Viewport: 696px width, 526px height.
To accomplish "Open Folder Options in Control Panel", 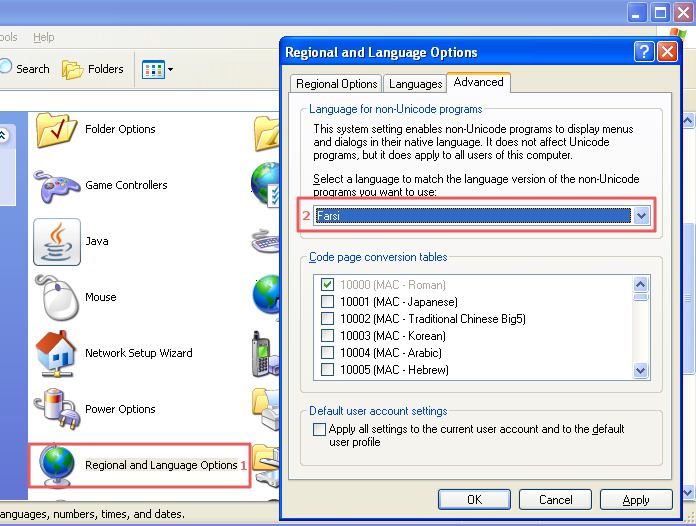I will (56, 130).
